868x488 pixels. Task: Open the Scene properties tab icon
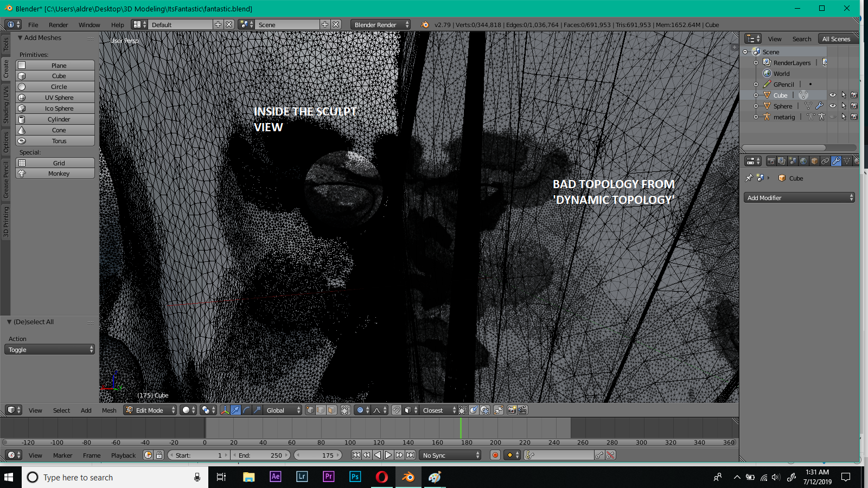(793, 161)
